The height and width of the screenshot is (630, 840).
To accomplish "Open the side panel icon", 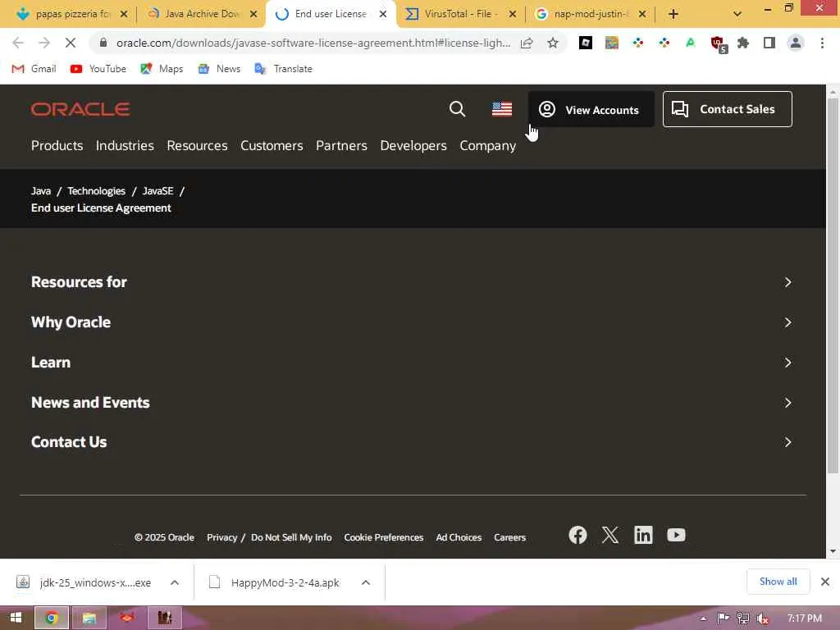I will (769, 43).
